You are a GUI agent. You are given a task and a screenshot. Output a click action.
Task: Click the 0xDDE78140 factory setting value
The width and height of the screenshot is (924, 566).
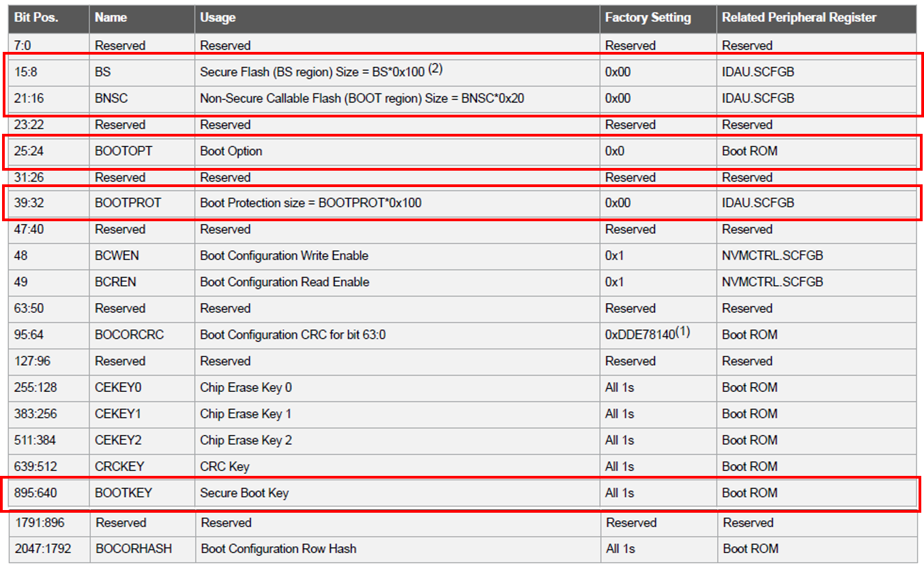coord(646,335)
